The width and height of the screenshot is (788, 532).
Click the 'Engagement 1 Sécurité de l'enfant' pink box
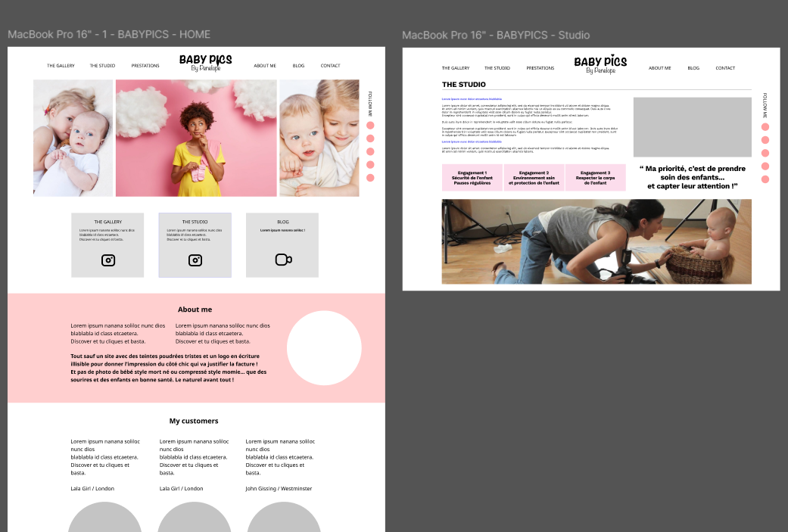tap(472, 177)
